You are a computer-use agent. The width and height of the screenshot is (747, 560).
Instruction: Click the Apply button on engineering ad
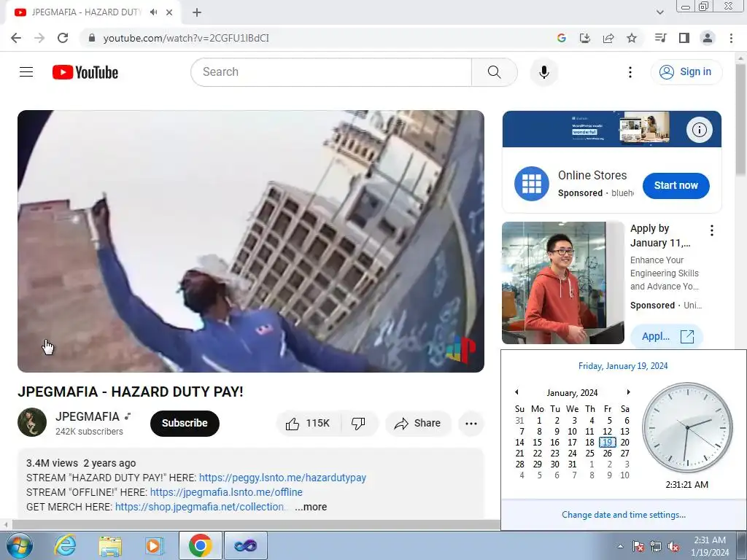[667, 336]
